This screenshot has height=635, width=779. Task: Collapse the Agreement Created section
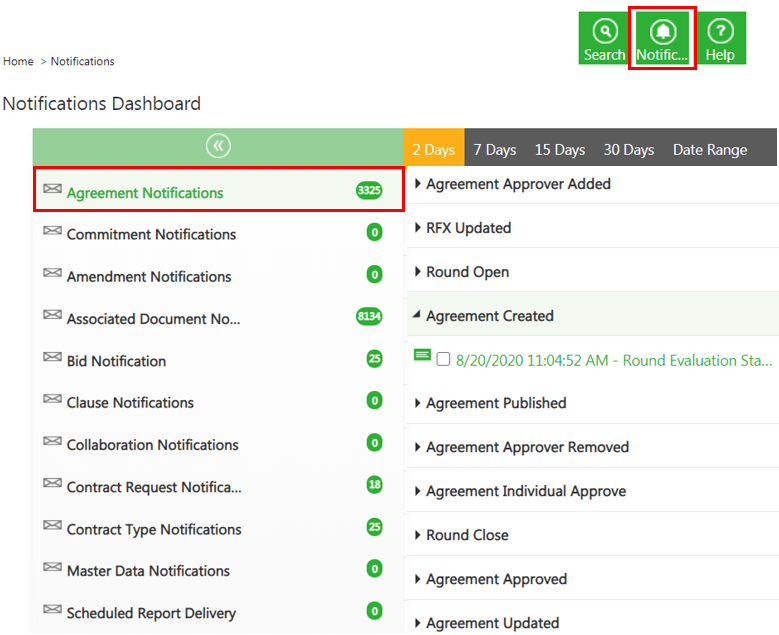489,316
